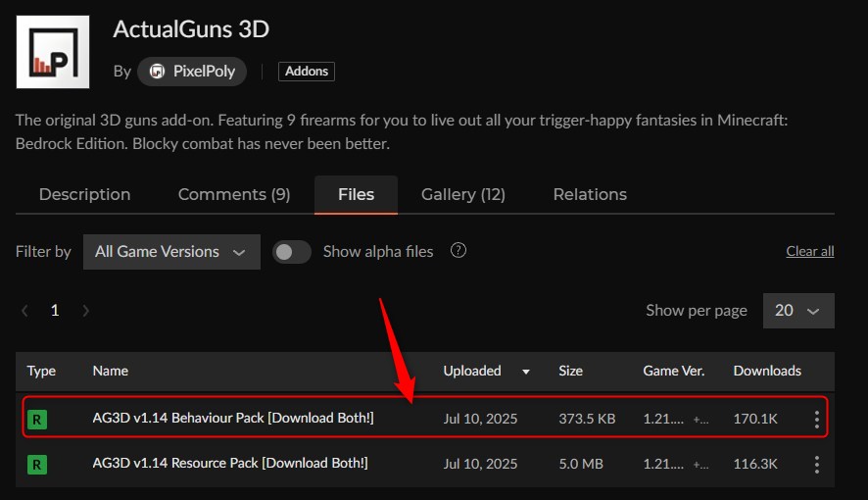Viewport: 868px width, 500px height.
Task: Click the 170.1K downloads value
Action: tap(755, 419)
